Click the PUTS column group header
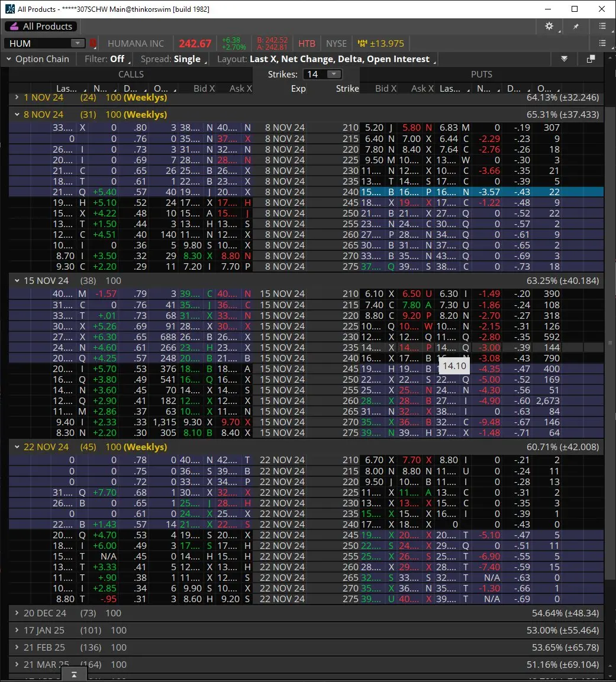The height and width of the screenshot is (682, 616). coord(482,75)
